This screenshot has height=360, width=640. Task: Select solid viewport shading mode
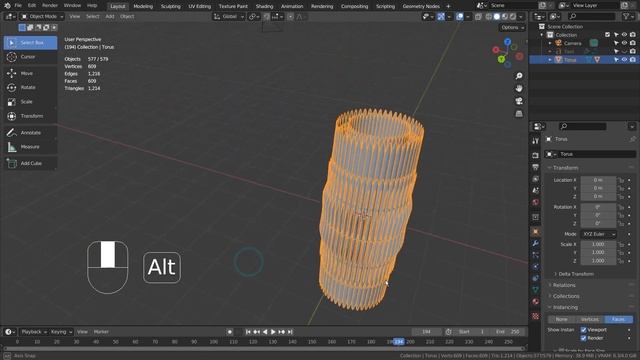497,17
